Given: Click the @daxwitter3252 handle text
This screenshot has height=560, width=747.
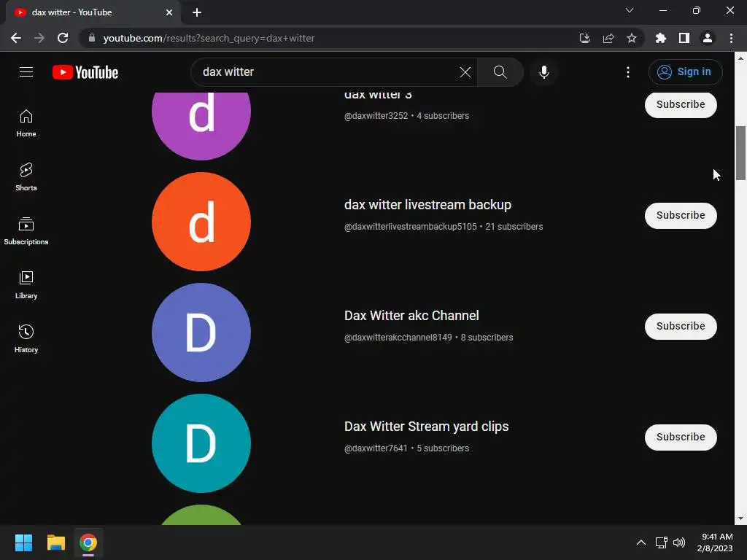Looking at the screenshot, I should click(376, 116).
